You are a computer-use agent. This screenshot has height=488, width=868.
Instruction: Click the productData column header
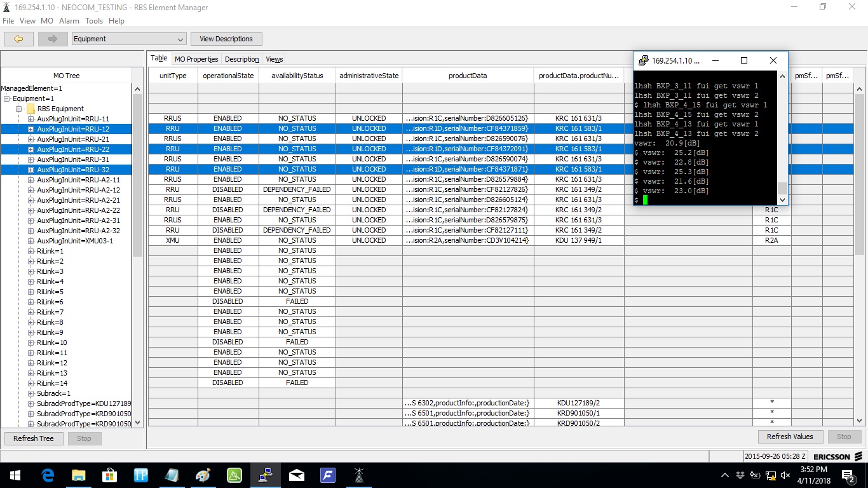[468, 76]
